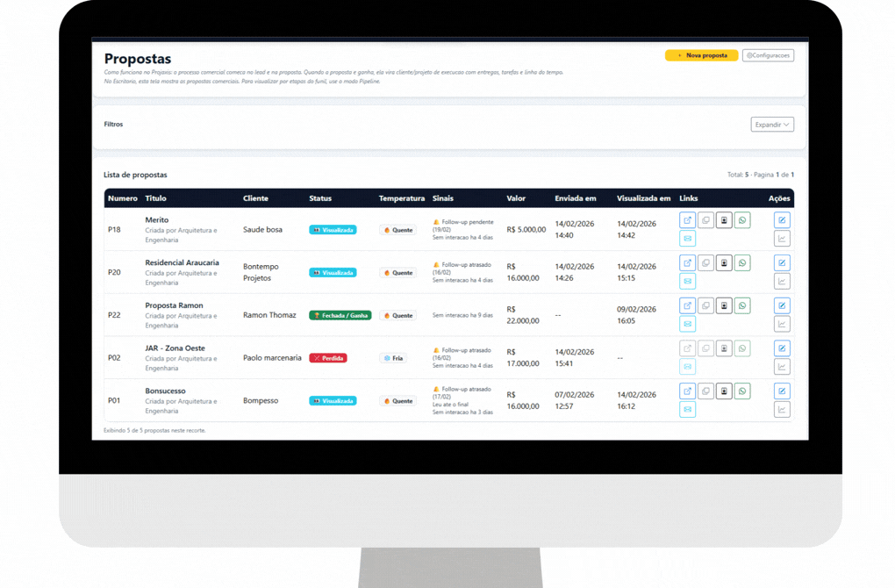Expand the Filtros panel
Image resolution: width=895 pixels, height=588 pixels.
(772, 125)
